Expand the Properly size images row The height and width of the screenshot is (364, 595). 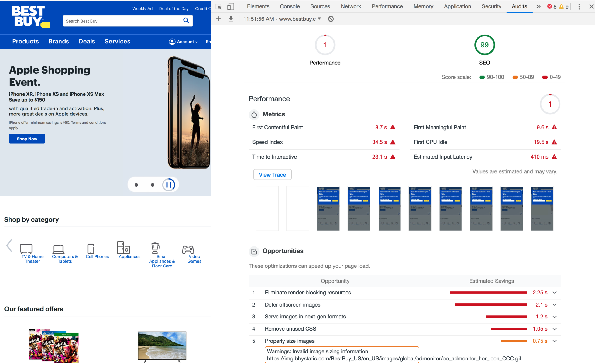coord(555,341)
